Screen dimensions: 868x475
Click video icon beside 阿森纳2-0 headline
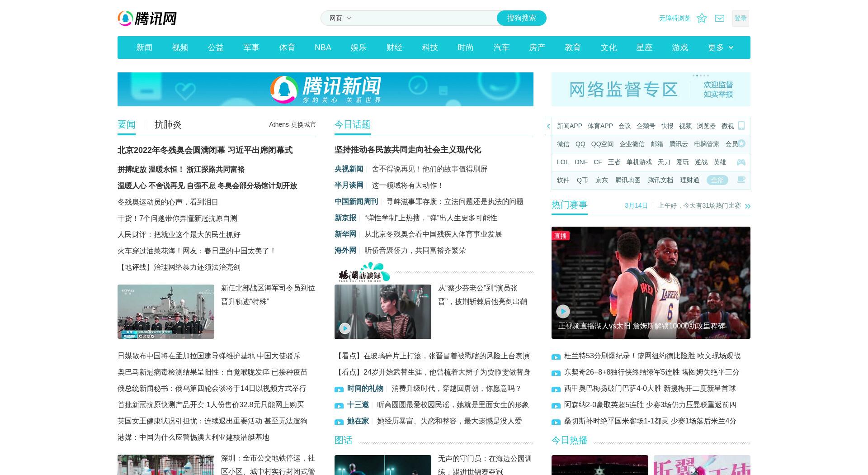556,406
